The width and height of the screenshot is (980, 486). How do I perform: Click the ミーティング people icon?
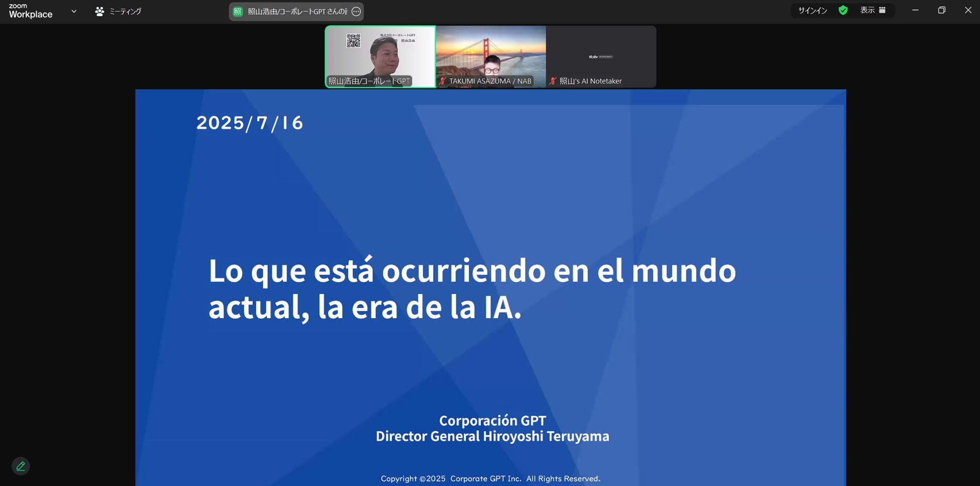tap(100, 11)
